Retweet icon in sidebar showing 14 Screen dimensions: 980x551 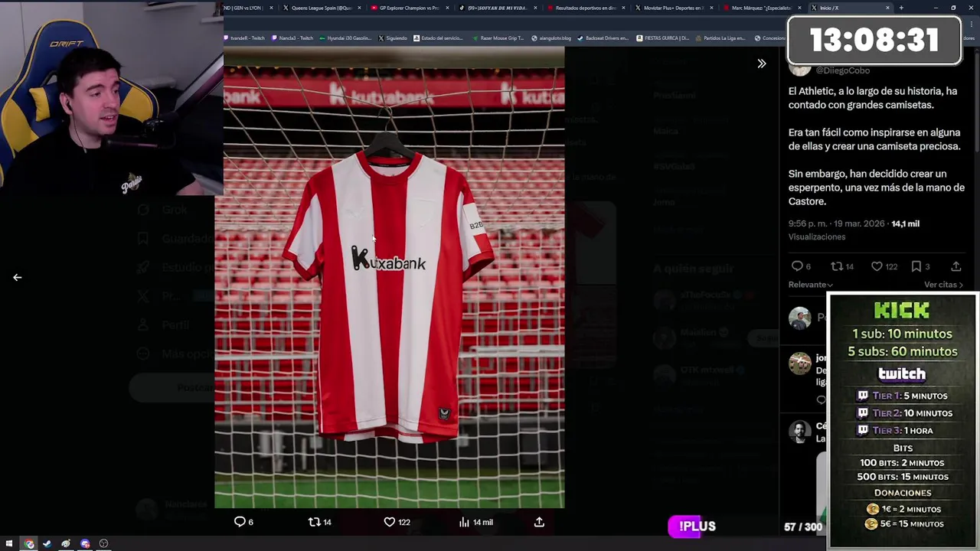pos(837,266)
